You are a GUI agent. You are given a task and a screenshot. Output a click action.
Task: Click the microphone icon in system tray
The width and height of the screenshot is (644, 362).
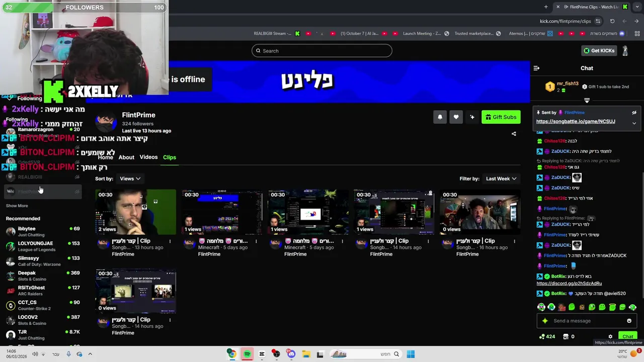[68, 354]
